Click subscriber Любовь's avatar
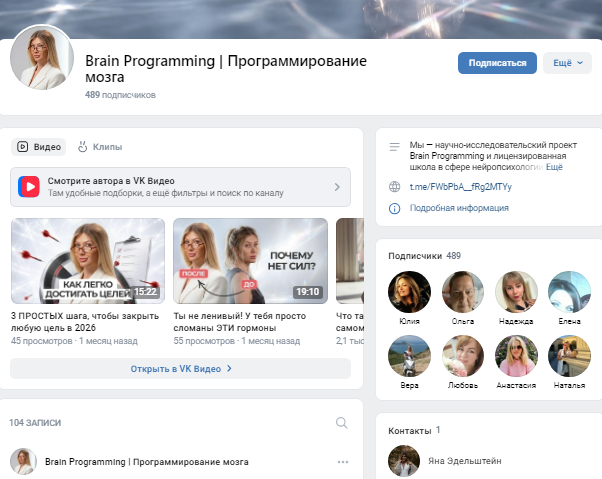 point(463,356)
